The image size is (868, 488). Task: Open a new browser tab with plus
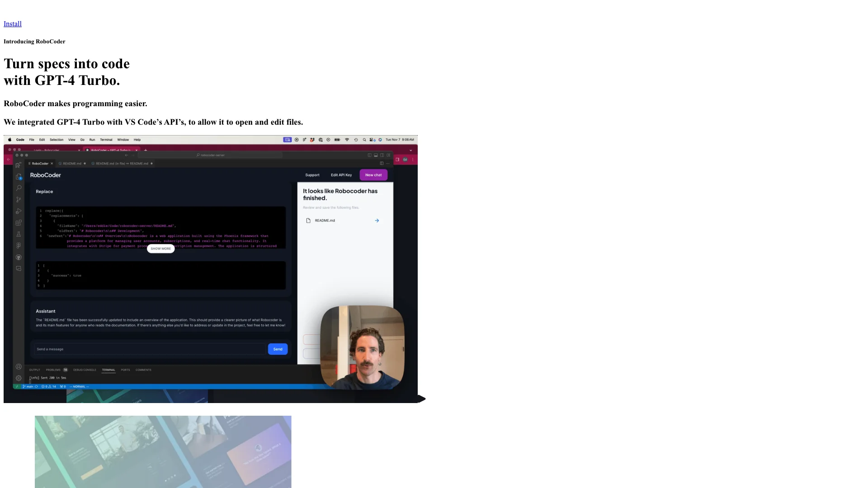click(146, 150)
